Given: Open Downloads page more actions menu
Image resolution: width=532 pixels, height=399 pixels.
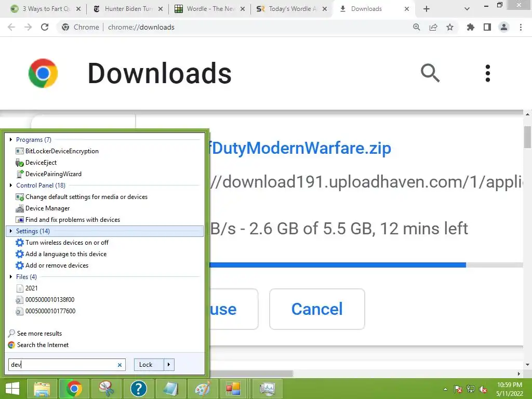Looking at the screenshot, I should (487, 73).
